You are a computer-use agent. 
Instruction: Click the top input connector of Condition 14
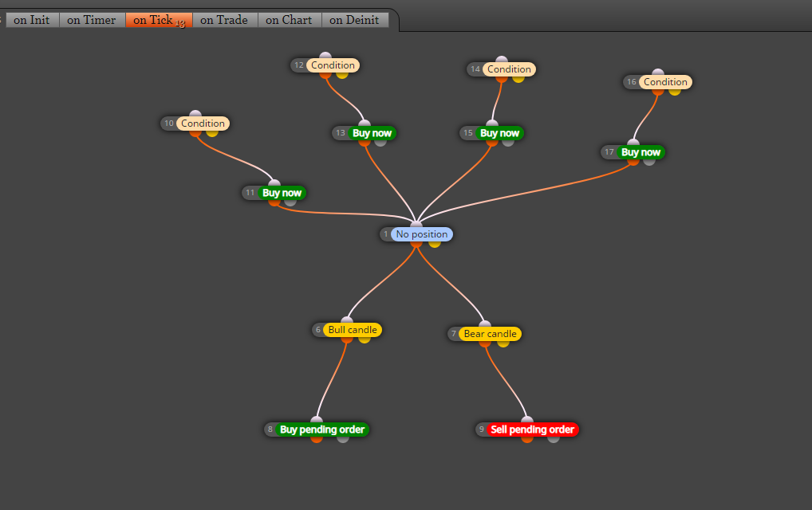(501, 60)
